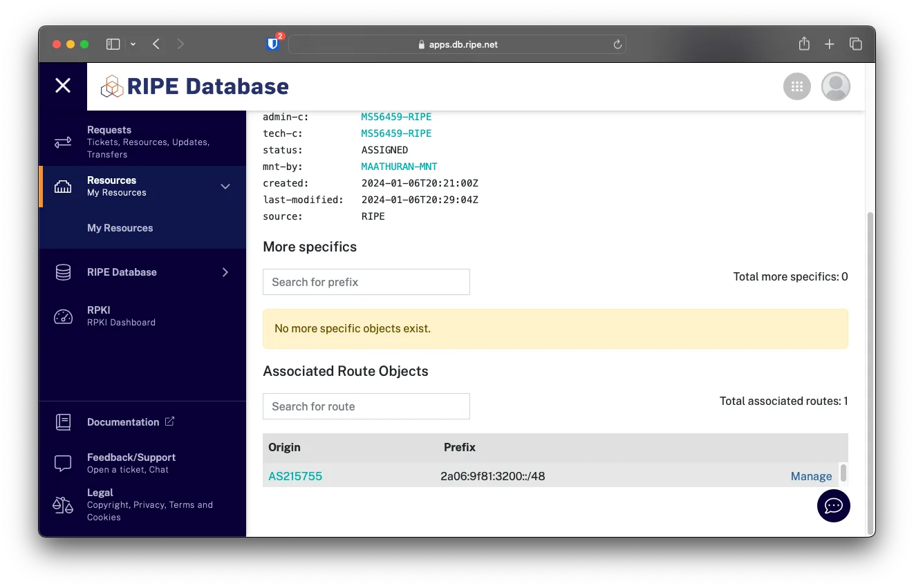Open the AS215755 origin link
The height and width of the screenshot is (588, 914).
pyautogui.click(x=295, y=476)
